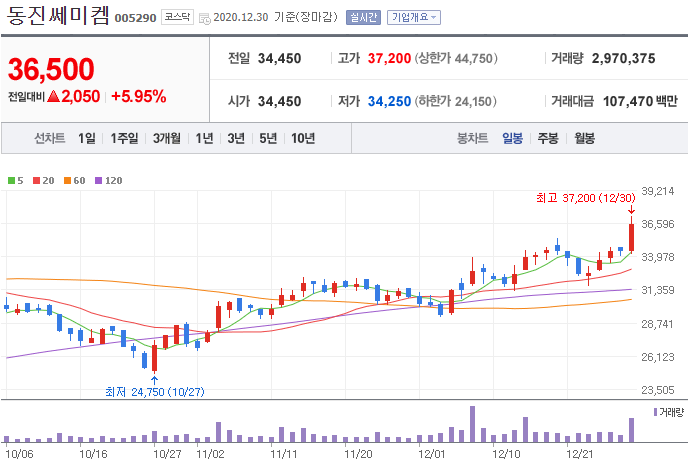Click the 23,505 price axis label
Image resolution: width=688 pixels, height=463 pixels.
[x=658, y=390]
